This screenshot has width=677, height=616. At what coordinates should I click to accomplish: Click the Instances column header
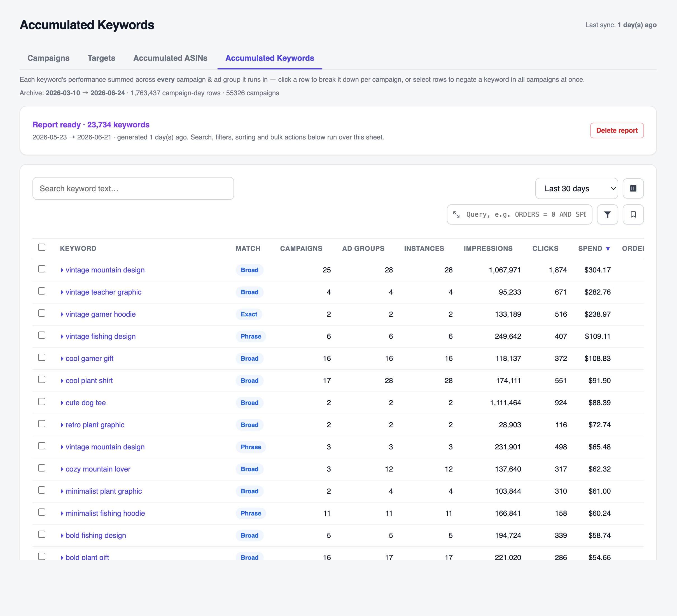(424, 249)
